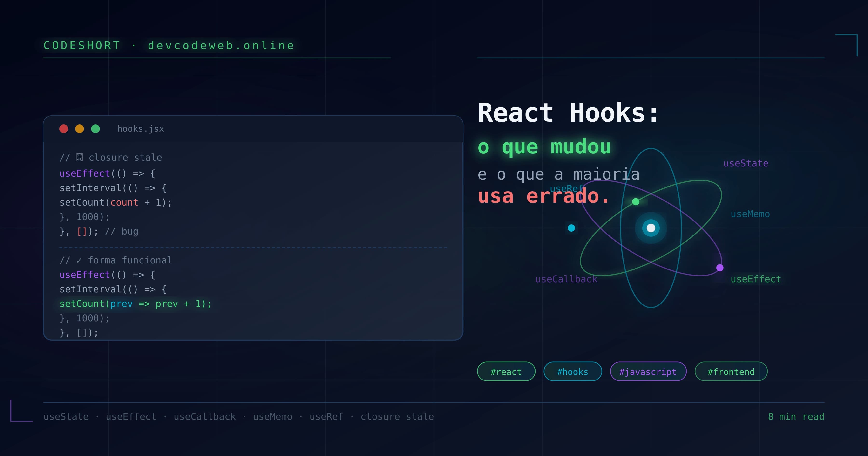
Task: Click the '// ✓ forma funcional' comment
Action: (x=115, y=260)
